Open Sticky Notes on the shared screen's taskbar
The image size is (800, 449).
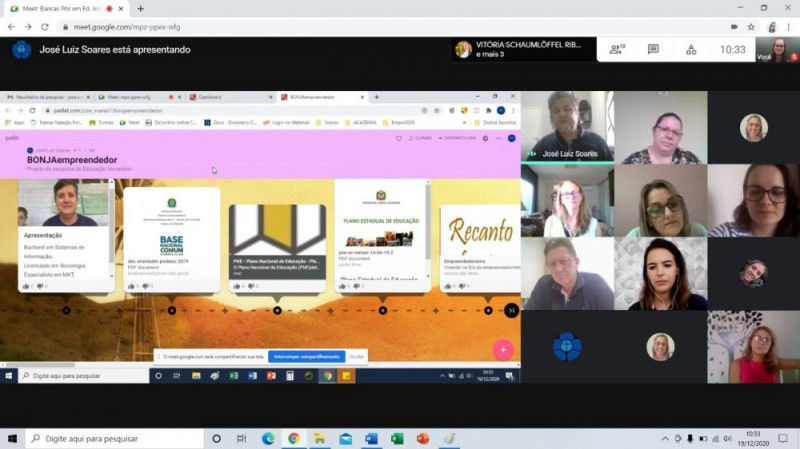[346, 376]
